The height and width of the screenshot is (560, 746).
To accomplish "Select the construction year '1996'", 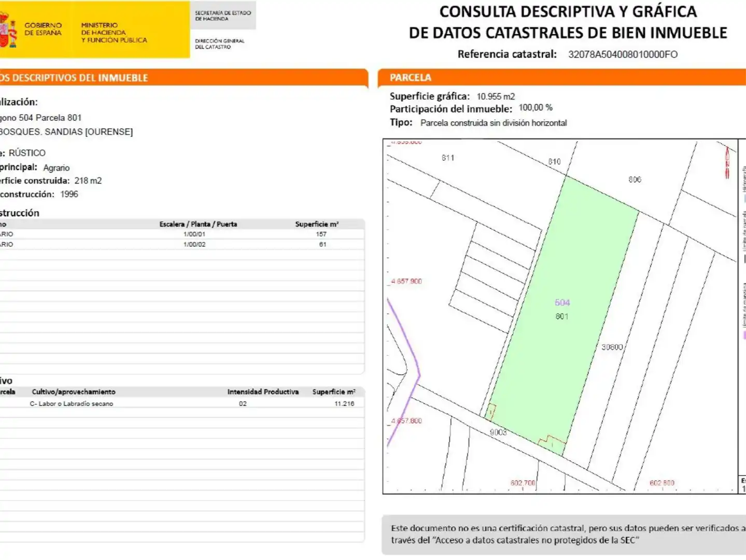I will [x=69, y=194].
